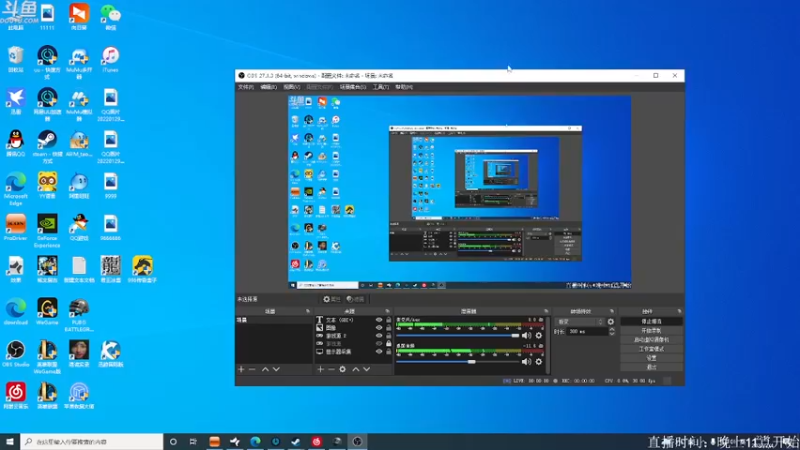Undock the sources panel using its header icon
This screenshot has height=450, width=800.
pos(387,311)
